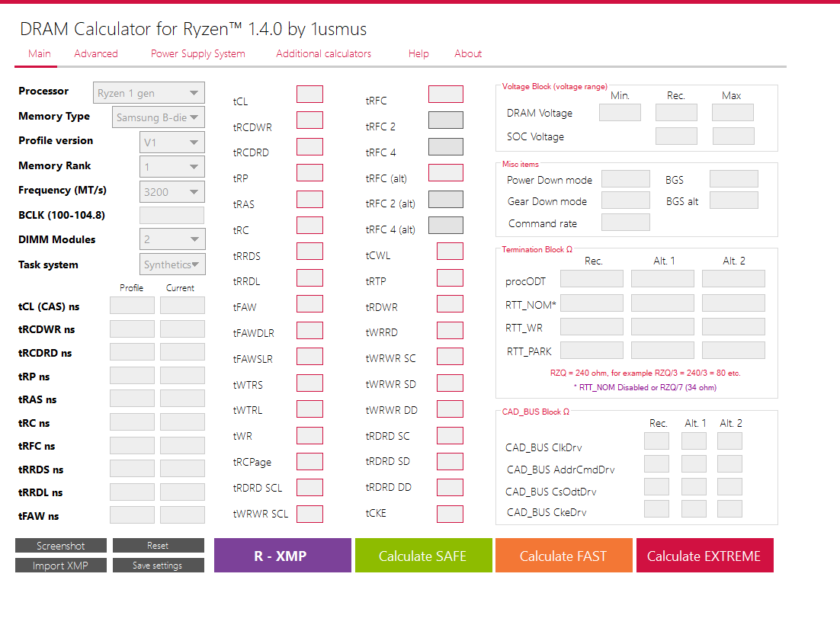Click the tRAS timing value box
Image resolution: width=840 pixels, height=641 pixels.
tap(309, 199)
